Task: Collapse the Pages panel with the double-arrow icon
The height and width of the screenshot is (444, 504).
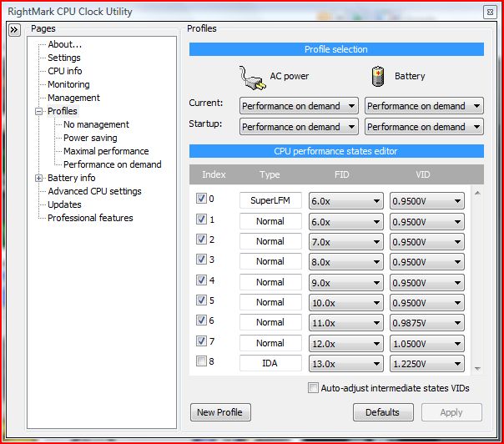Action: (14, 30)
